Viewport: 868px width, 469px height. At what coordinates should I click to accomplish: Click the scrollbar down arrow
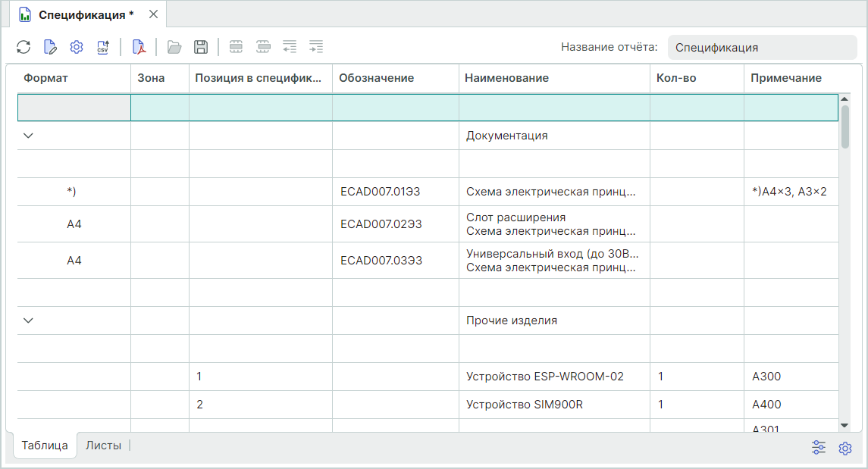[x=844, y=426]
